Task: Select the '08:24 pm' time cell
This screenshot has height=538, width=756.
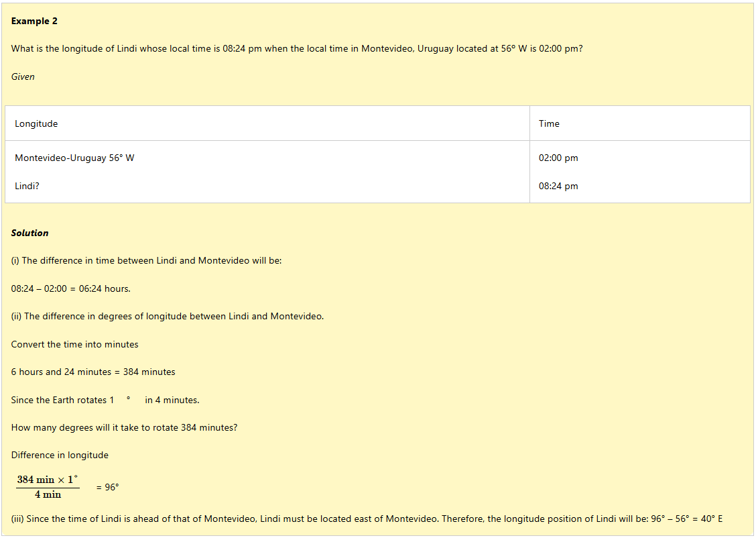Action: coord(558,186)
